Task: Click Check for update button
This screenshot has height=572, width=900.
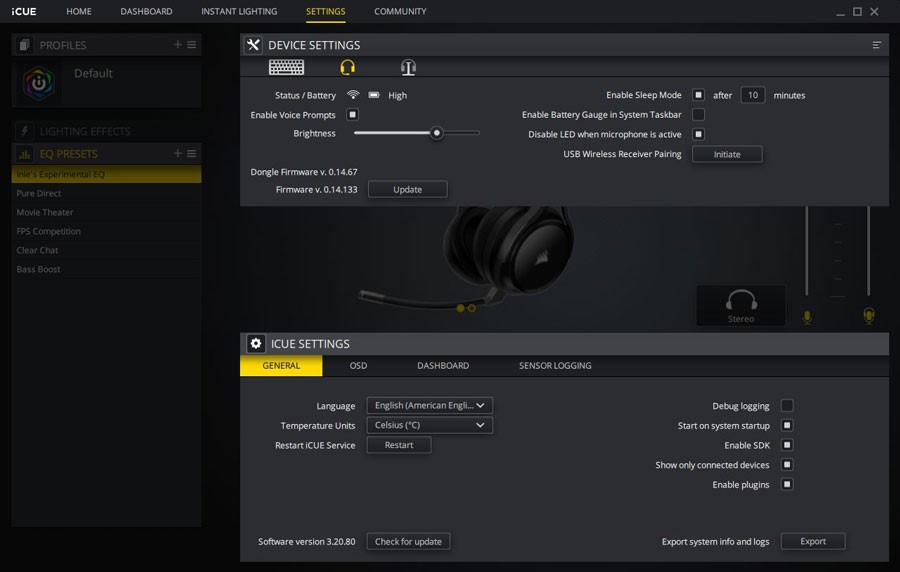Action: coord(408,541)
